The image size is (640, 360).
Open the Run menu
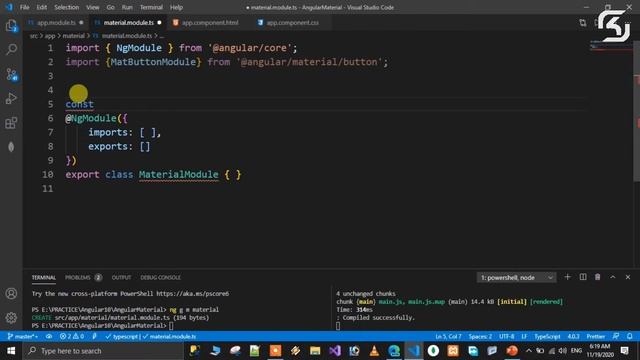point(127,7)
